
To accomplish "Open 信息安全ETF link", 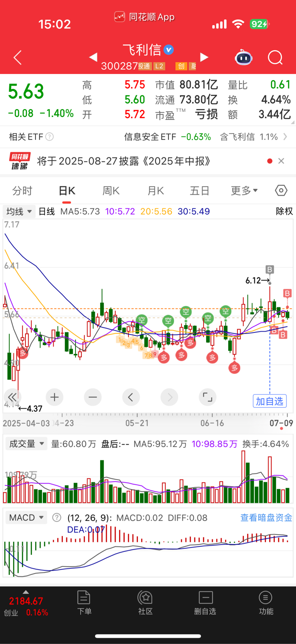I will click(167, 137).
